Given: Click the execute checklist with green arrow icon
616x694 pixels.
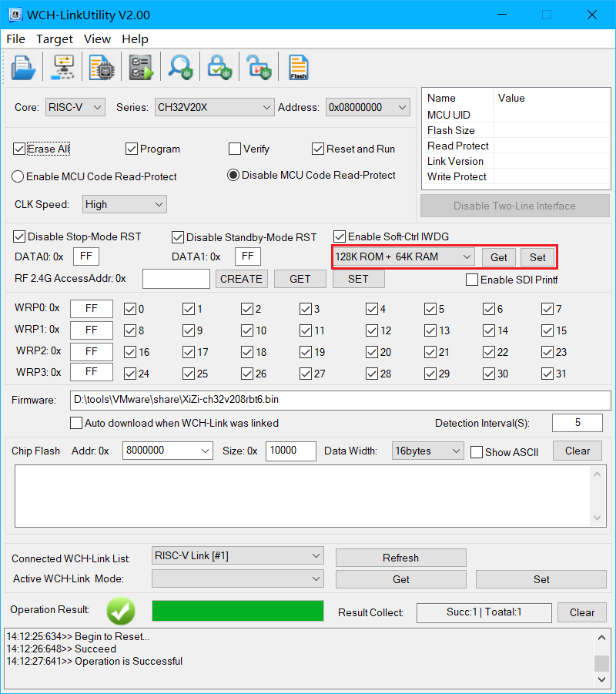Looking at the screenshot, I should tap(141, 67).
